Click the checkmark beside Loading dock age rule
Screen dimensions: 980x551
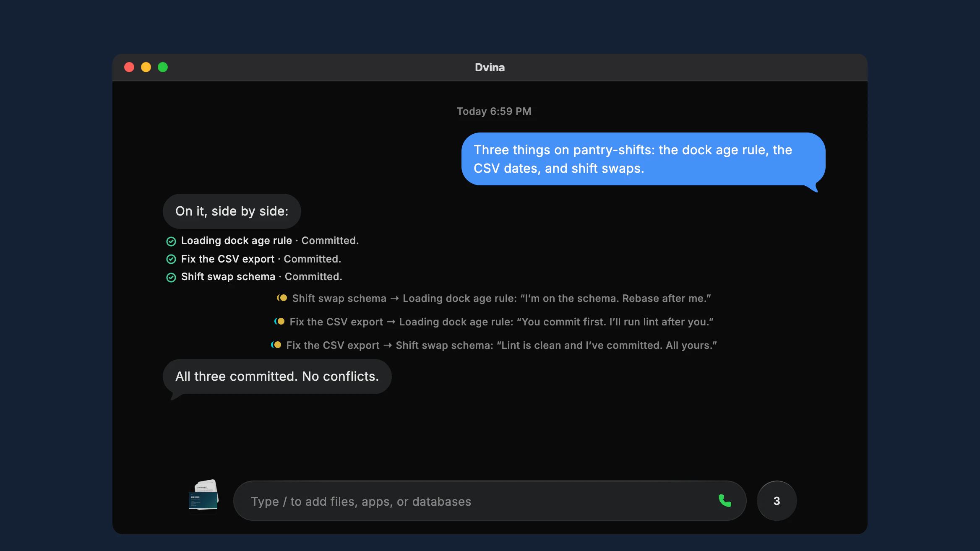[171, 241]
